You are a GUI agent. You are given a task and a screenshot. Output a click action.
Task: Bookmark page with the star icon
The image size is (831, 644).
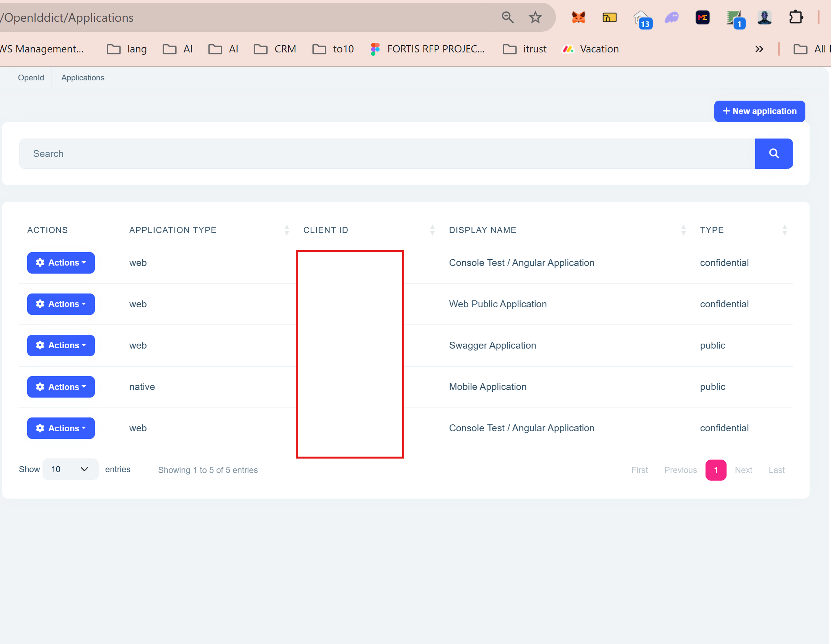[x=535, y=17]
